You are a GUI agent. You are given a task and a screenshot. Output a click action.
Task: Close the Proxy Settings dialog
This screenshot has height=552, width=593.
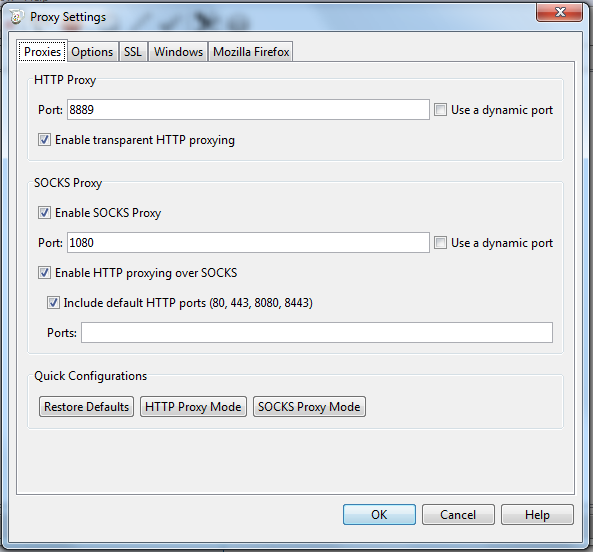click(x=559, y=12)
